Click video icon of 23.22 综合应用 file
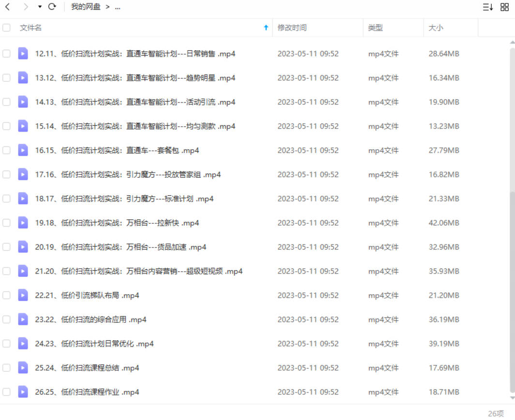This screenshot has width=515, height=420. point(23,319)
